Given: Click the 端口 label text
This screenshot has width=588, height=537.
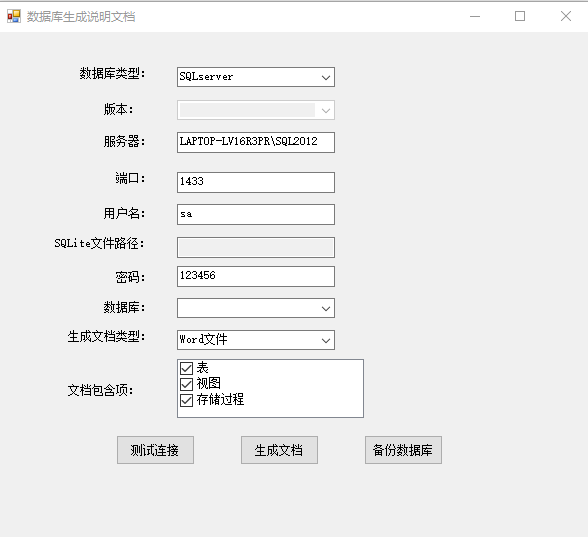Looking at the screenshot, I should [130, 178].
